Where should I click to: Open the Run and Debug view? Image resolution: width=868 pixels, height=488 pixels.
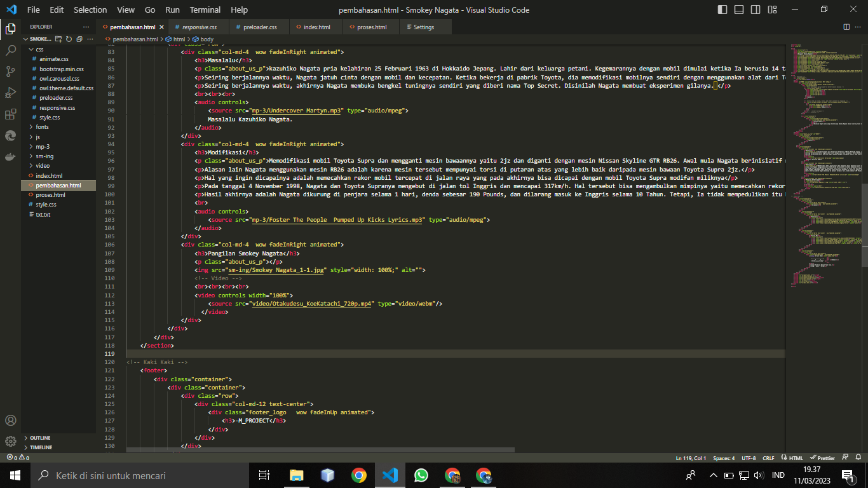[x=10, y=93]
